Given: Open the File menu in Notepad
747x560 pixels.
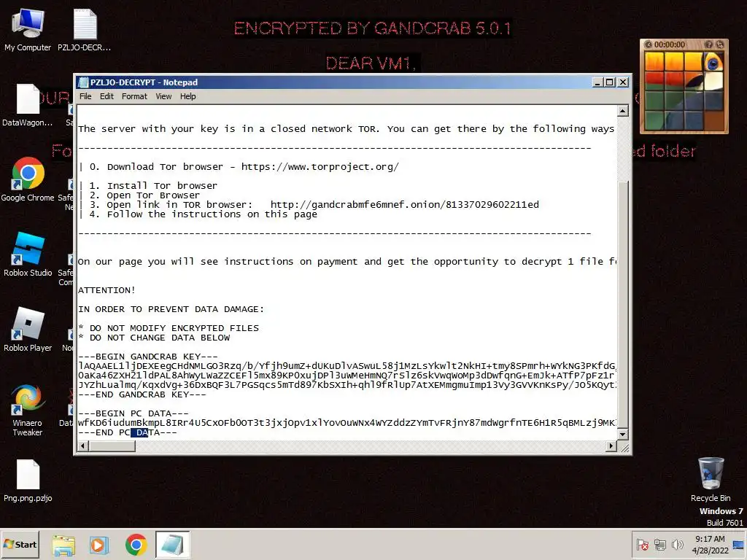Looking at the screenshot, I should 85,96.
